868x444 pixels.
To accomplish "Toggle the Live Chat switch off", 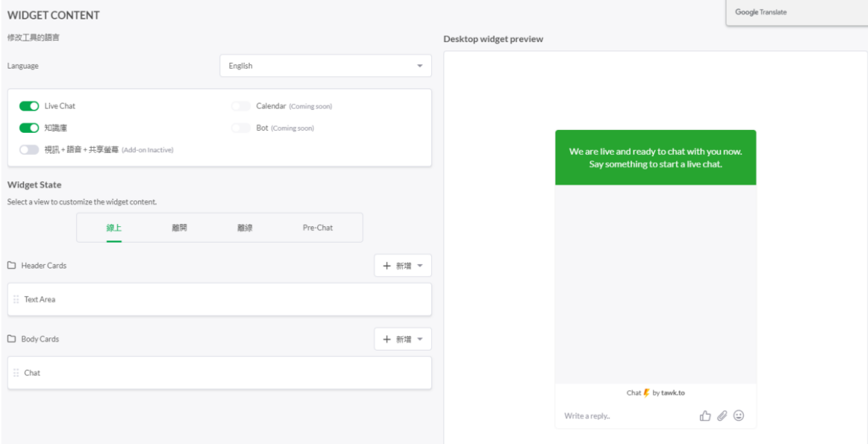I will 29,107.
